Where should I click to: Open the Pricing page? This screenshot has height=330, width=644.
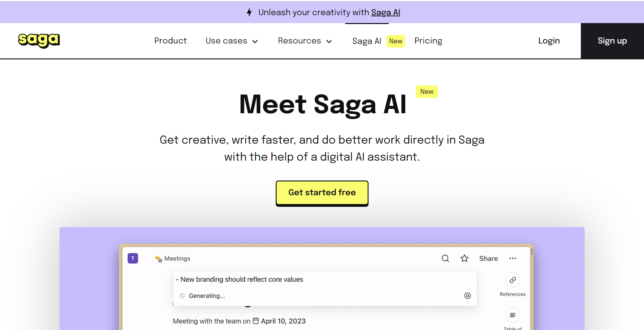[428, 41]
